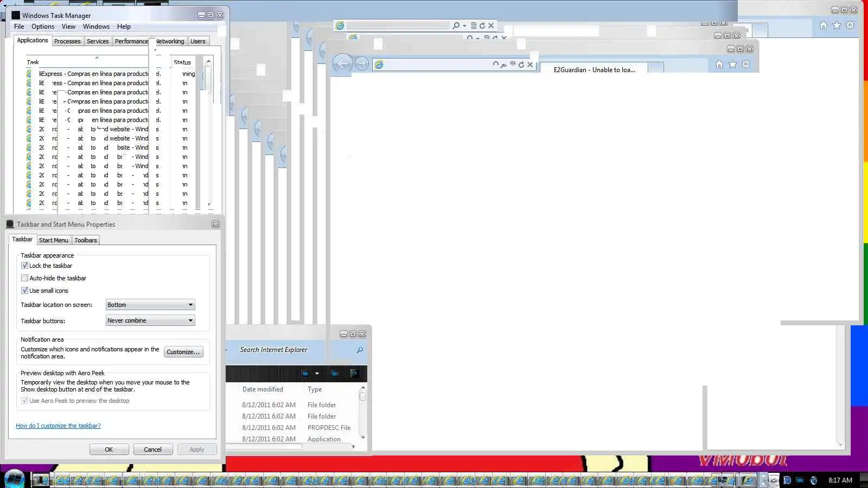Open the Help menu in Task Manager
This screenshot has width=868, height=488.
tap(124, 27)
